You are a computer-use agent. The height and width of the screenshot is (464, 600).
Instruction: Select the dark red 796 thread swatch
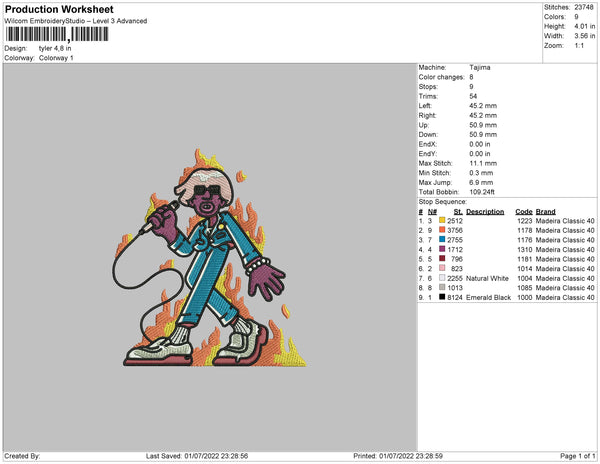click(442, 259)
